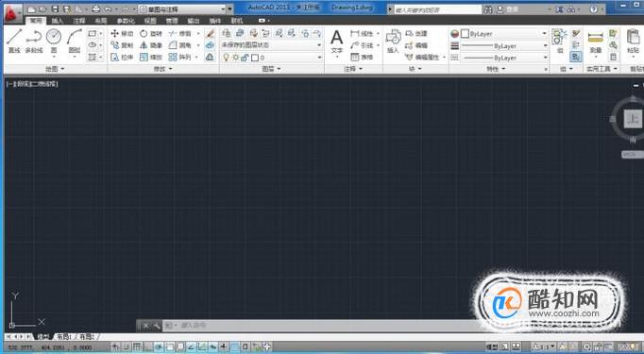Click the Offset icon in Modify panel
This screenshot has width=644, height=354.
pos(210,57)
